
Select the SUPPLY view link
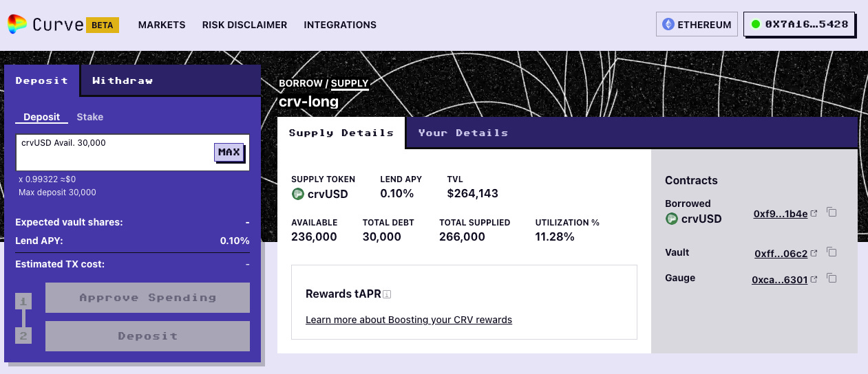click(350, 83)
